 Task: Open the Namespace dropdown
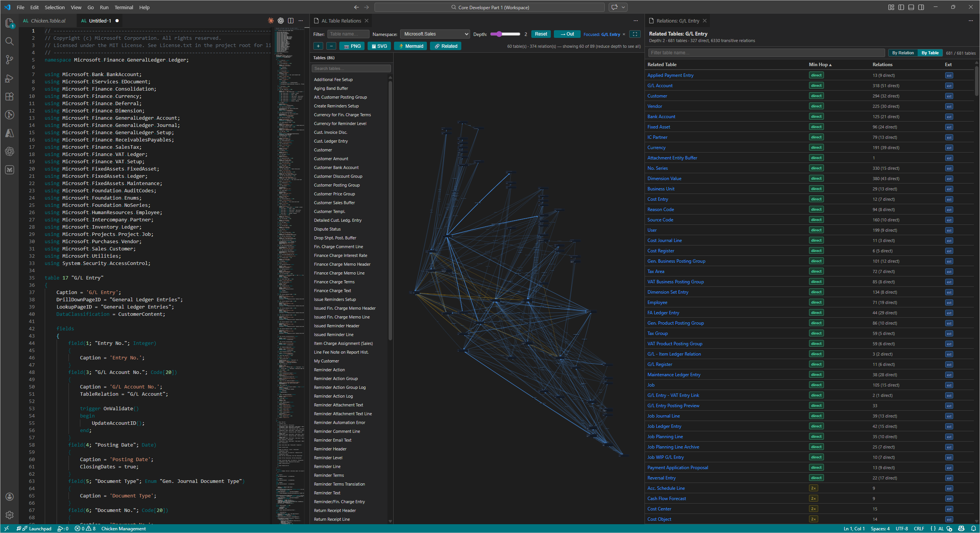435,34
